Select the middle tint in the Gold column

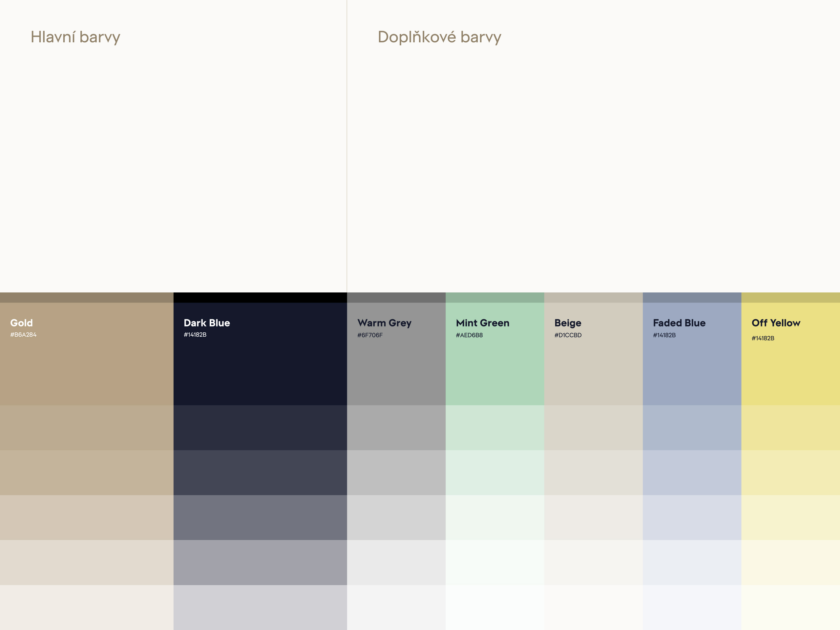[87, 517]
